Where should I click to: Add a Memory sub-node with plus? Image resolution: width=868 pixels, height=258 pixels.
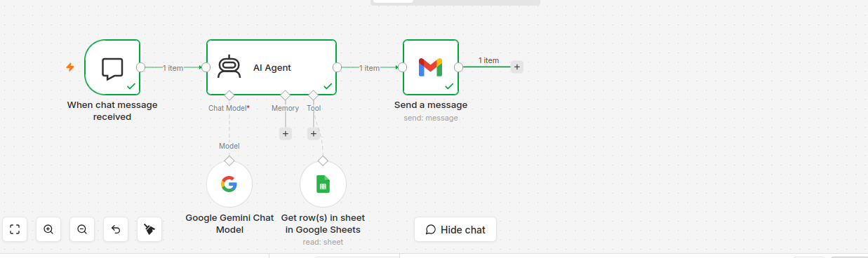click(x=286, y=133)
